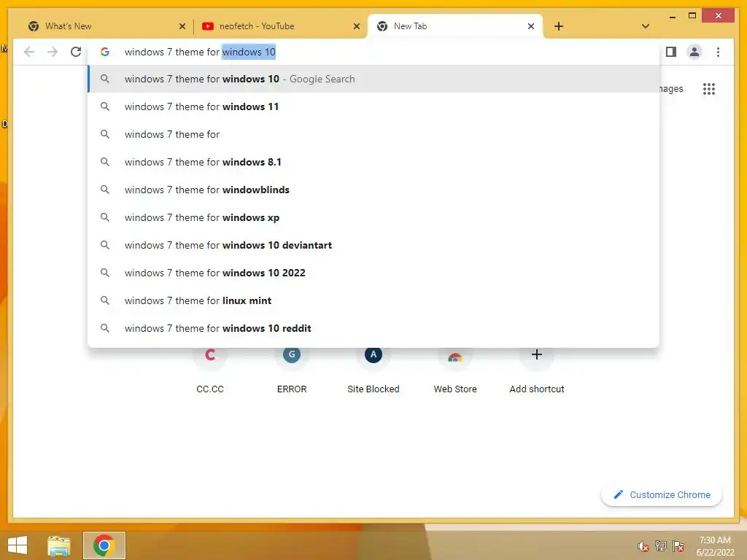Image resolution: width=747 pixels, height=560 pixels.
Task: Choose suggestion for linux mint
Action: pyautogui.click(x=374, y=300)
